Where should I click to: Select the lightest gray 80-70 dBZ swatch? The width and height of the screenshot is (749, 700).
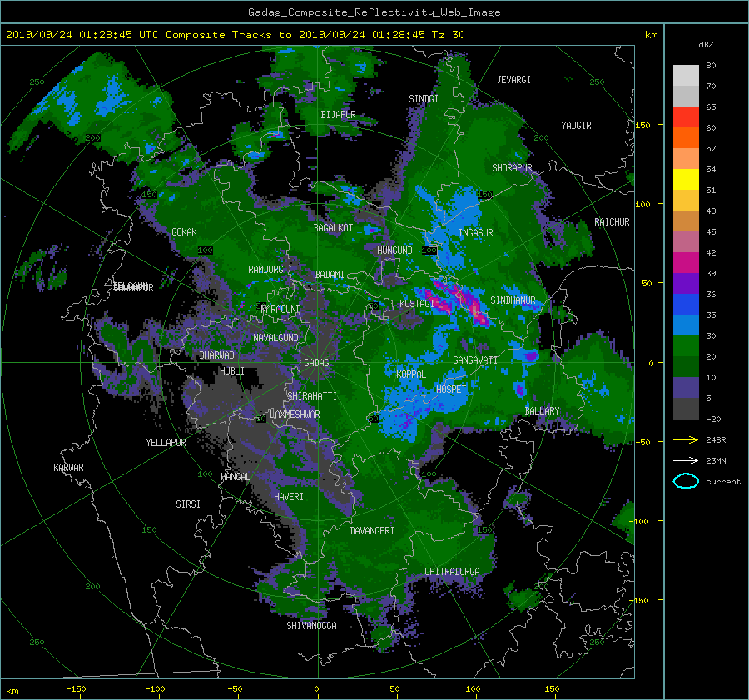(x=686, y=75)
